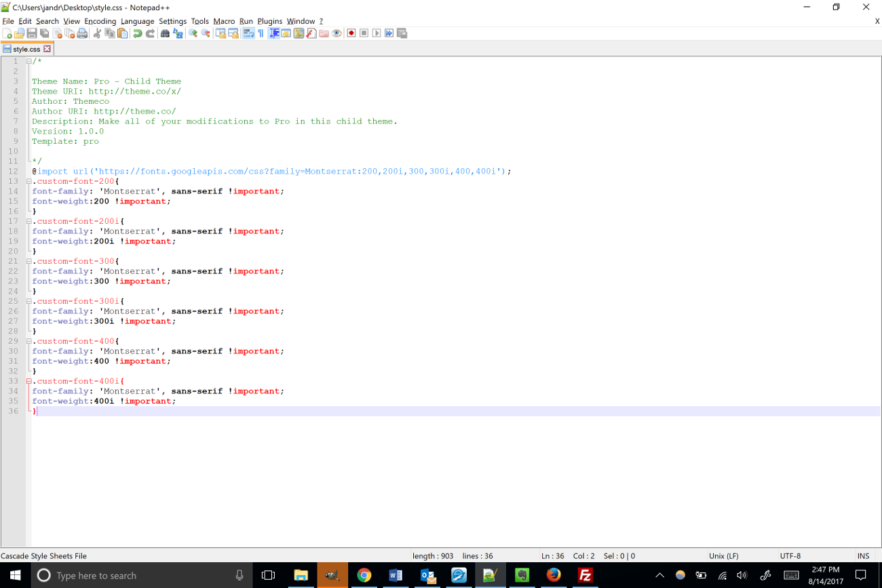Click the Zoom In magnifier icon

click(x=193, y=33)
